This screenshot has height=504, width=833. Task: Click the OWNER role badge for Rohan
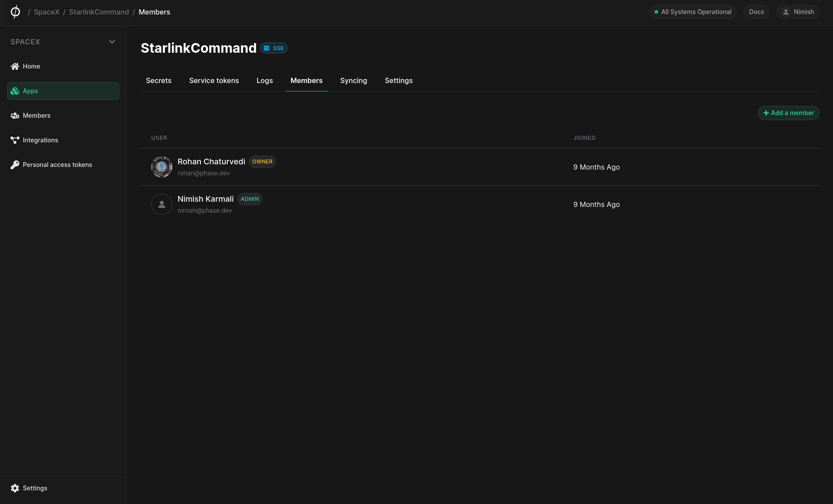[262, 161]
